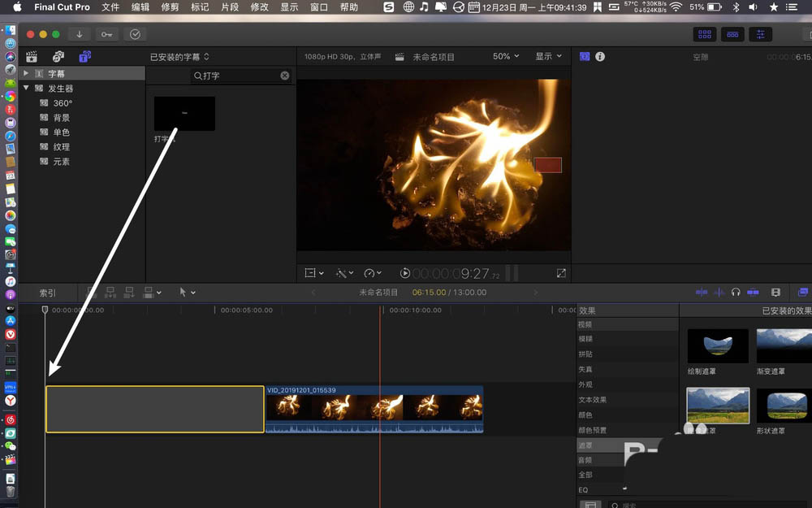Toggle the browser layout button
The image size is (812, 508).
pyautogui.click(x=705, y=34)
